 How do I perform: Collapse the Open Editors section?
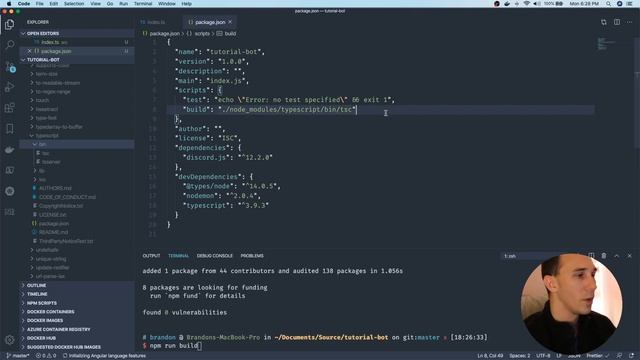(x=77, y=33)
